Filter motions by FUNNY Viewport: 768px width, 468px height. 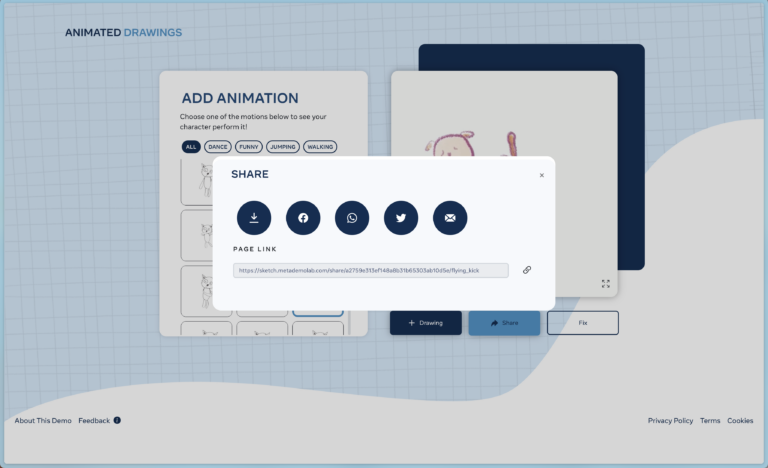coord(249,147)
